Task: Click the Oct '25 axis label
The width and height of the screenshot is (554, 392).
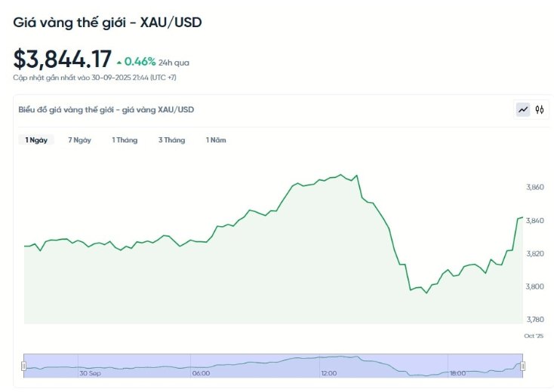Action: coord(534,335)
